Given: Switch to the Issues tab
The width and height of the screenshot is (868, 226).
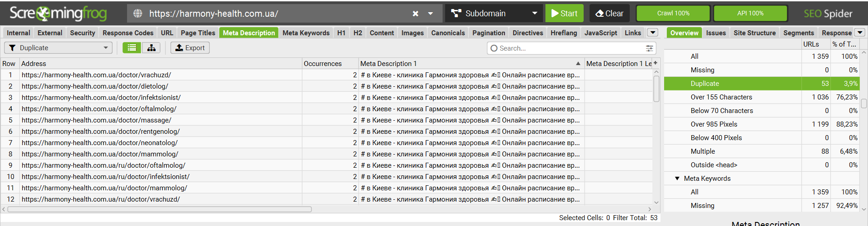Looking at the screenshot, I should coord(716,33).
